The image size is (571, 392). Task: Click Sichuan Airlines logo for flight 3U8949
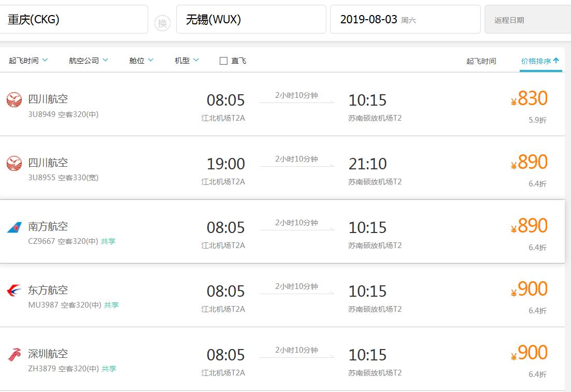coord(14,100)
